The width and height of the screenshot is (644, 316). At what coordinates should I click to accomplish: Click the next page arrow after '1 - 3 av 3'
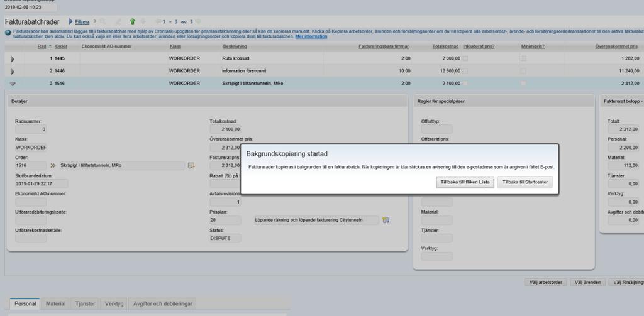tap(198, 21)
